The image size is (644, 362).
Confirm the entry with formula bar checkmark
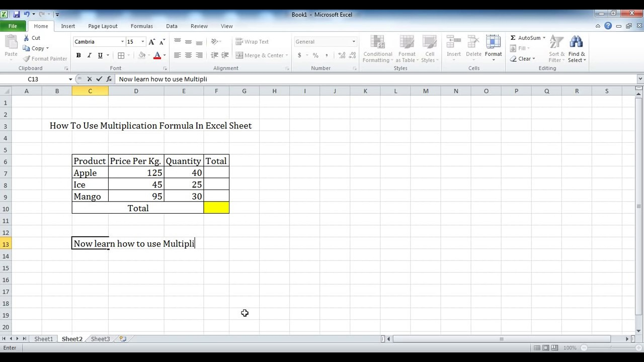[x=99, y=79]
